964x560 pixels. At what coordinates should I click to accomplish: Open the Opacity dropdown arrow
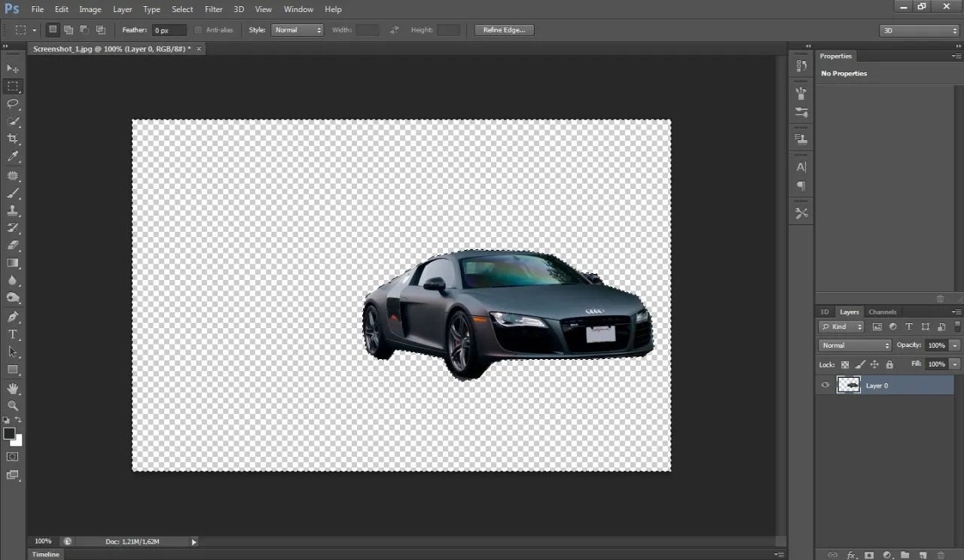[x=954, y=345]
